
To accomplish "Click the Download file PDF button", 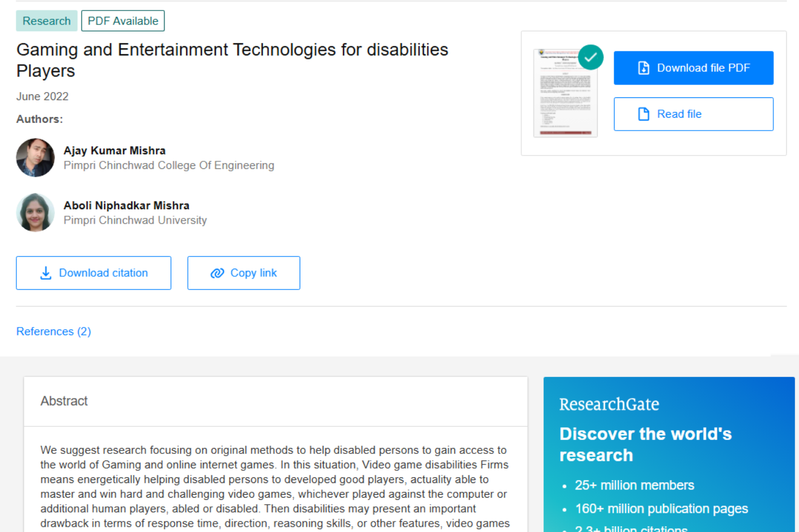I will 693,68.
